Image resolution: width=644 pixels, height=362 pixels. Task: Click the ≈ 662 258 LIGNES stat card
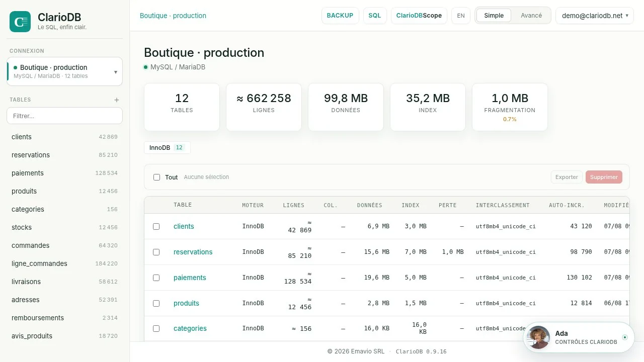(x=264, y=107)
